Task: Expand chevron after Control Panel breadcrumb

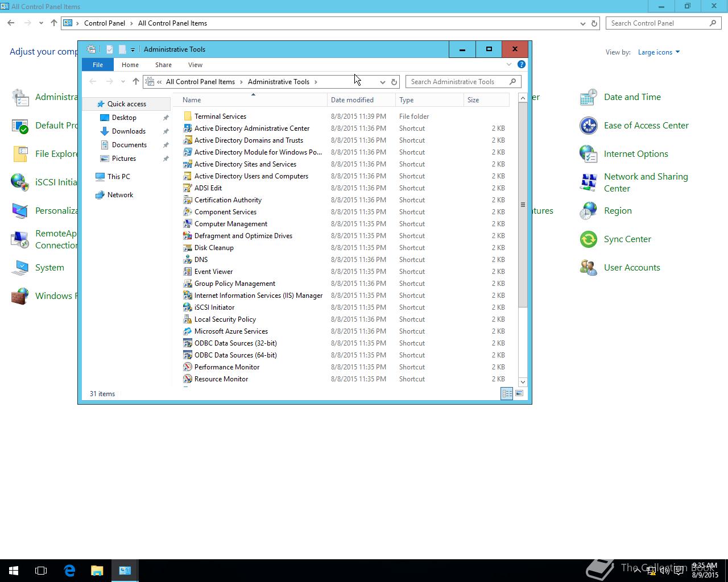Action: pos(131,23)
